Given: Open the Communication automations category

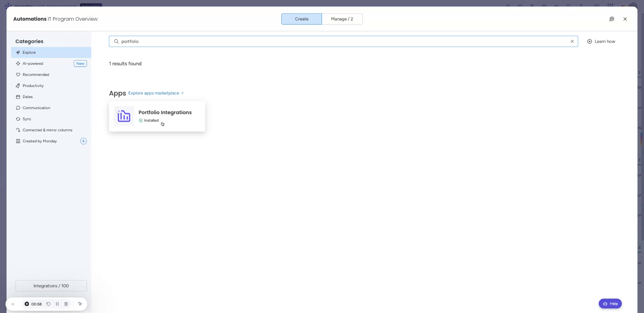Looking at the screenshot, I should pyautogui.click(x=37, y=107).
